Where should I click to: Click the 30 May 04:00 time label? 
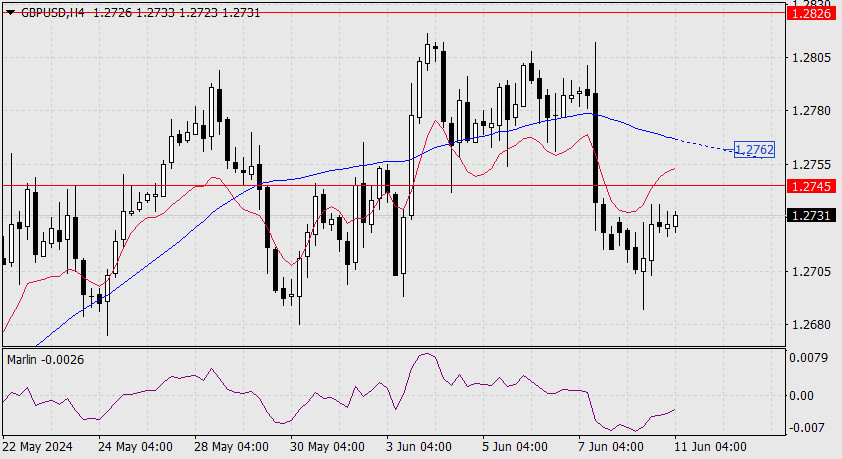coord(327,447)
